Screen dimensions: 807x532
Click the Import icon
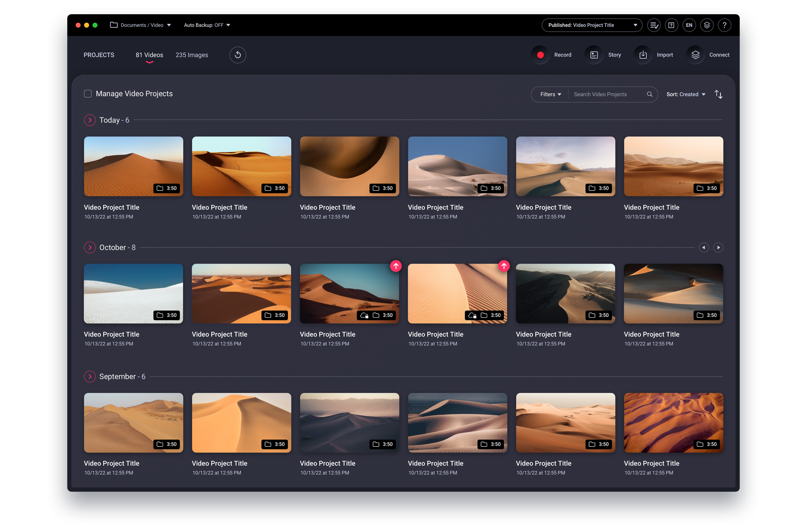click(x=642, y=55)
